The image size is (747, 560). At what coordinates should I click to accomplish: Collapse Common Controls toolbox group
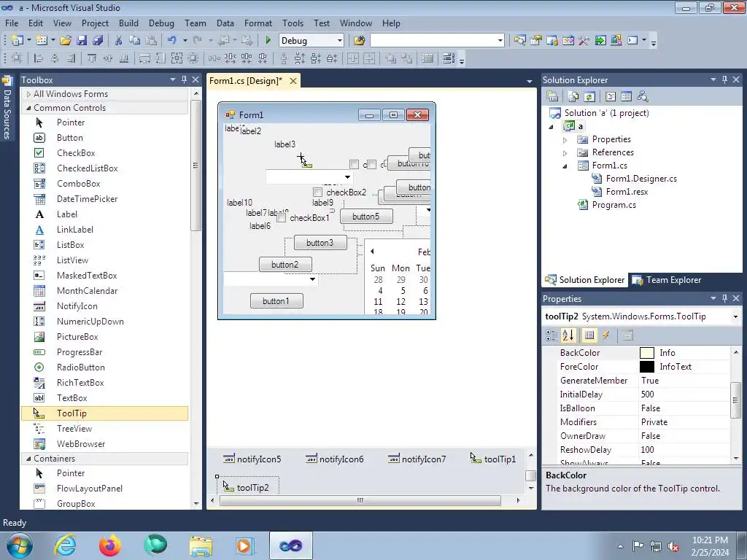pos(28,108)
